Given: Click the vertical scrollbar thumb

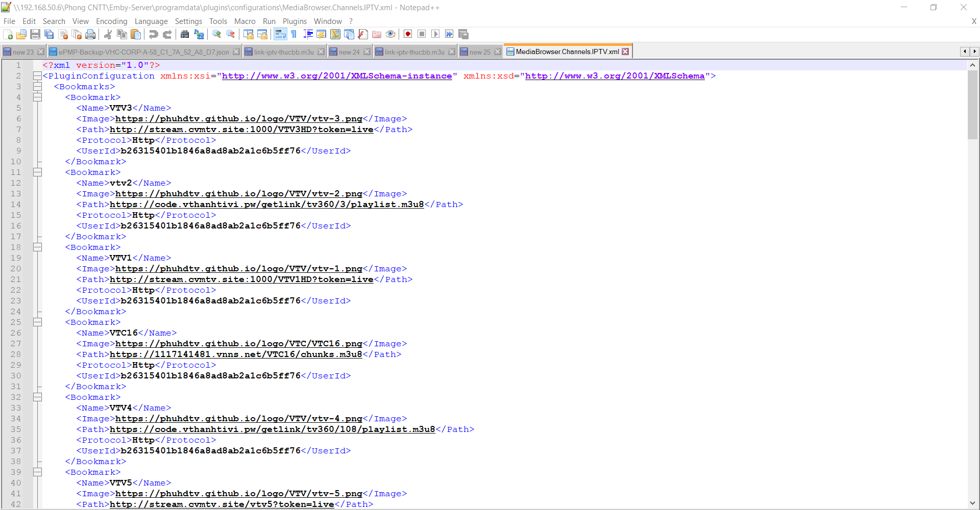Looking at the screenshot, I should point(972,104).
